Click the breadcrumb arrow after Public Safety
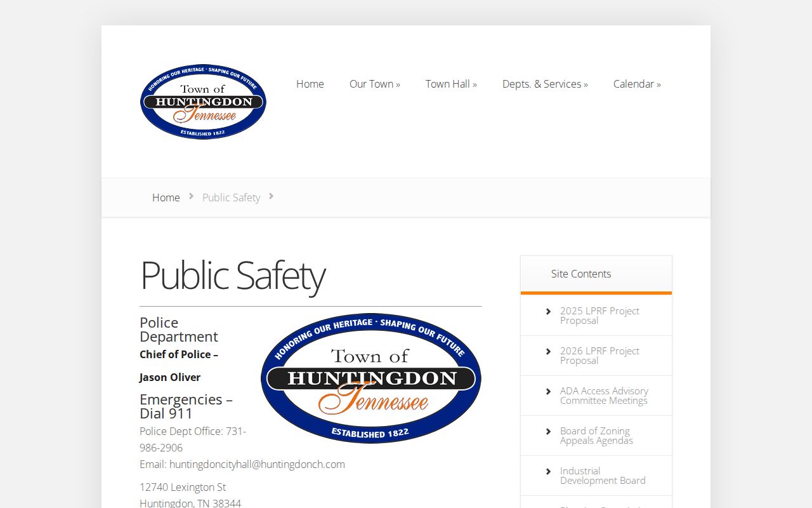The height and width of the screenshot is (508, 812). (271, 196)
